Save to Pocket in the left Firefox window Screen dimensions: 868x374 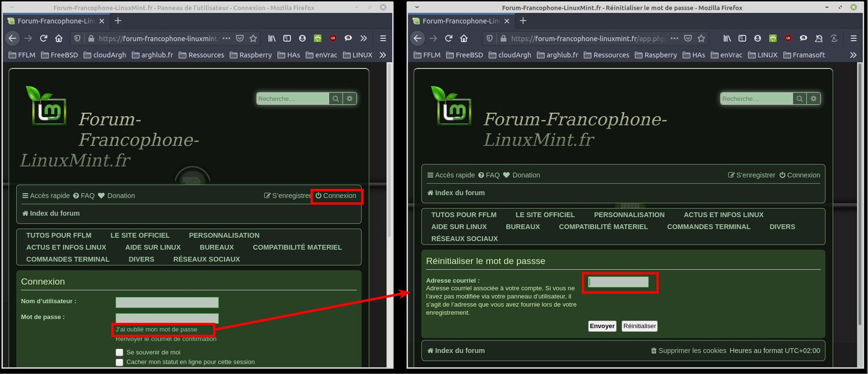[240, 38]
